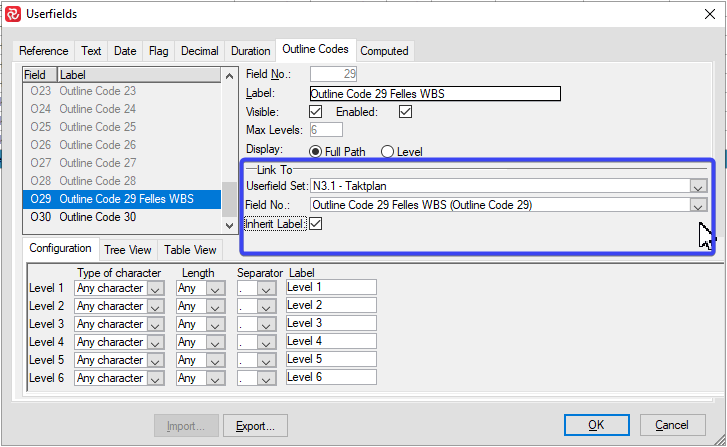Viewport: 727px width, 447px height.
Task: Select Outline Code 30 in the list
Action: pyautogui.click(x=97, y=217)
